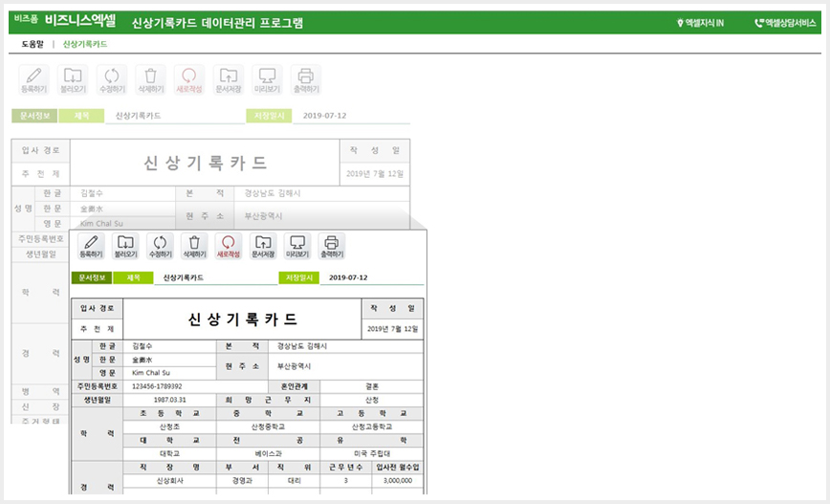Select 경상남도 김해시 cell in enlarged foreground card

[347, 346]
